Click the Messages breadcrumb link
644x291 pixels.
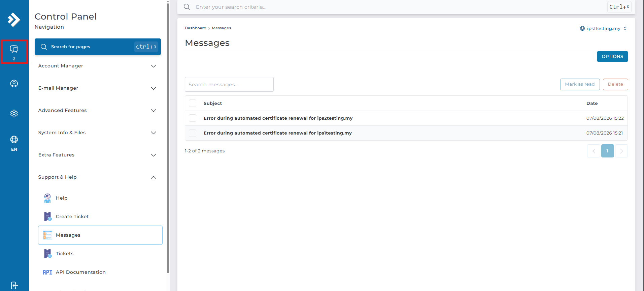click(222, 28)
